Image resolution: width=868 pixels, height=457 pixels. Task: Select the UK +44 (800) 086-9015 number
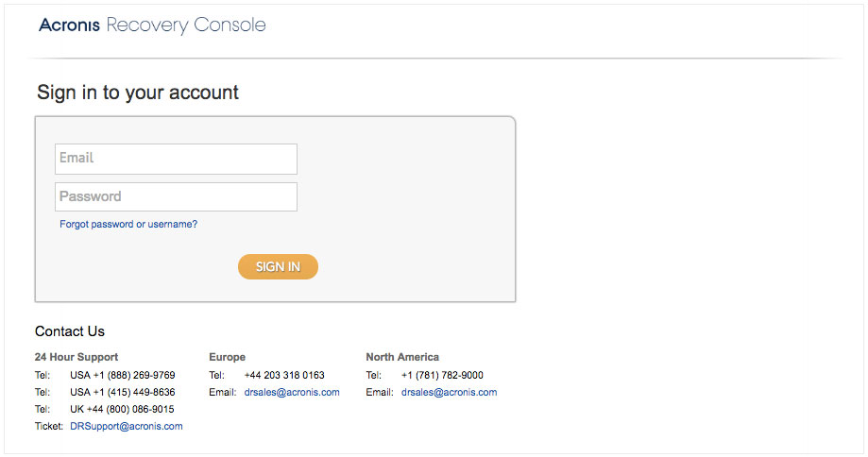[x=122, y=410]
